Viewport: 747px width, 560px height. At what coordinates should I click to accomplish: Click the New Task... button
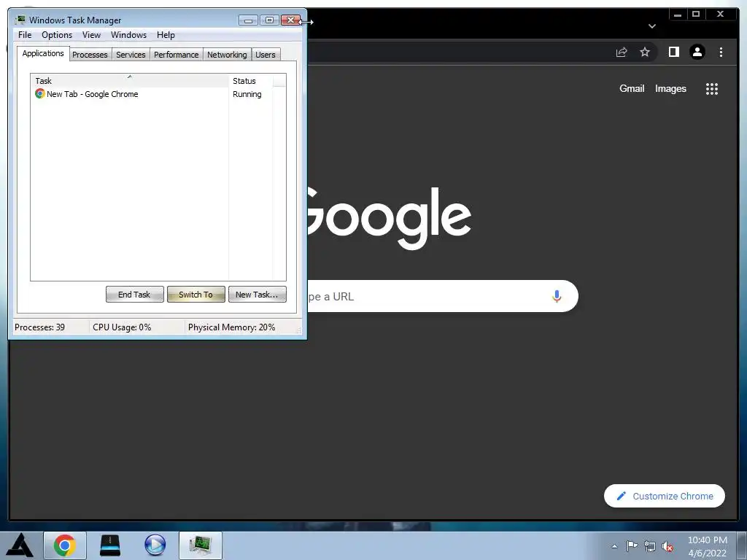(258, 295)
